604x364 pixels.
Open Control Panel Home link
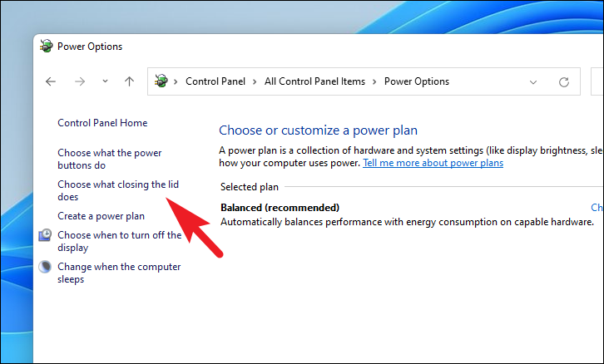[102, 123]
